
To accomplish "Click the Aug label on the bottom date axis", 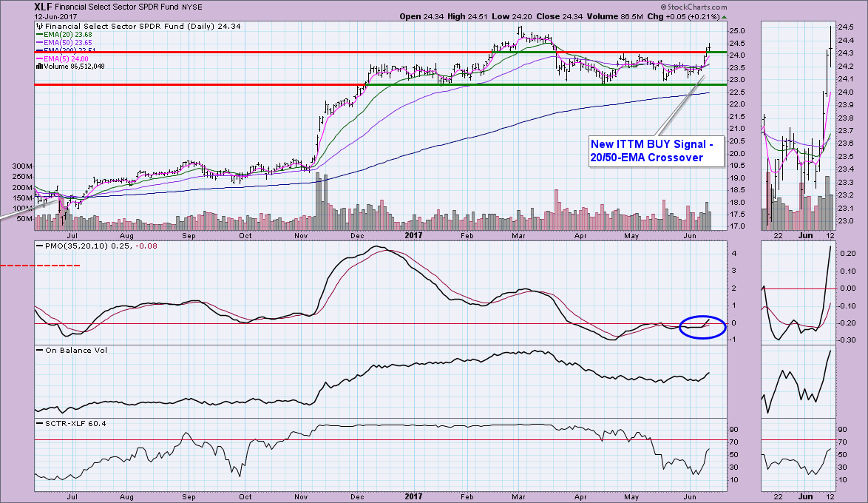I will (x=126, y=496).
